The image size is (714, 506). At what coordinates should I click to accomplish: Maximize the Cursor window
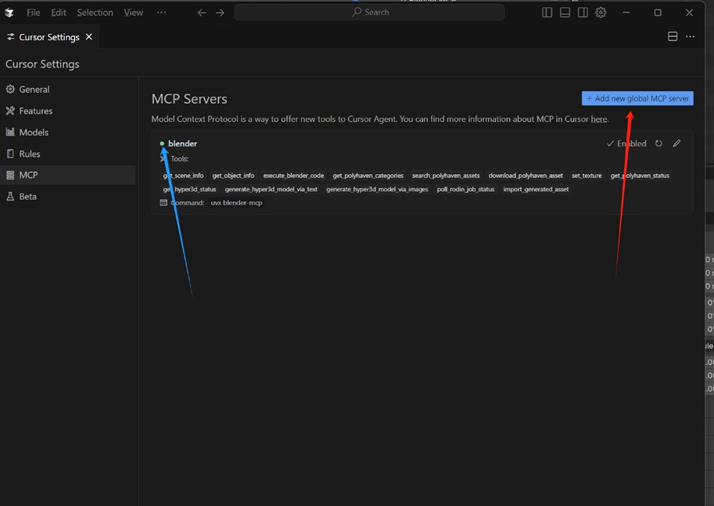[658, 12]
